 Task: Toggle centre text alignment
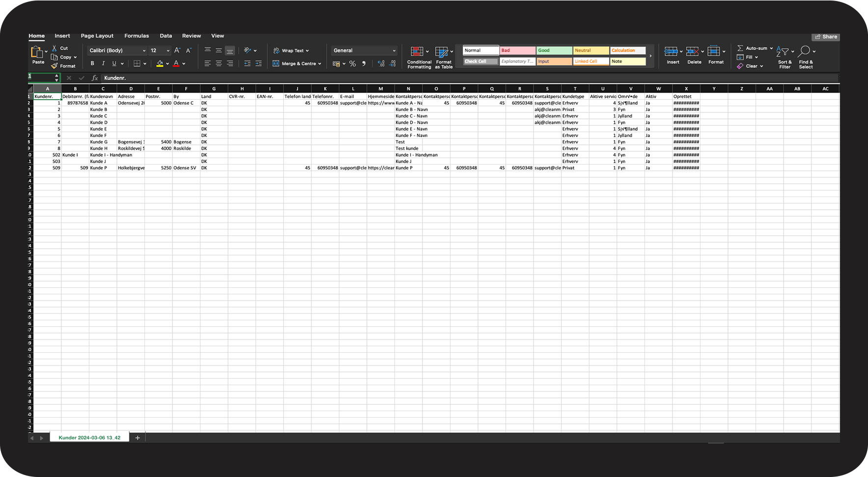(219, 63)
